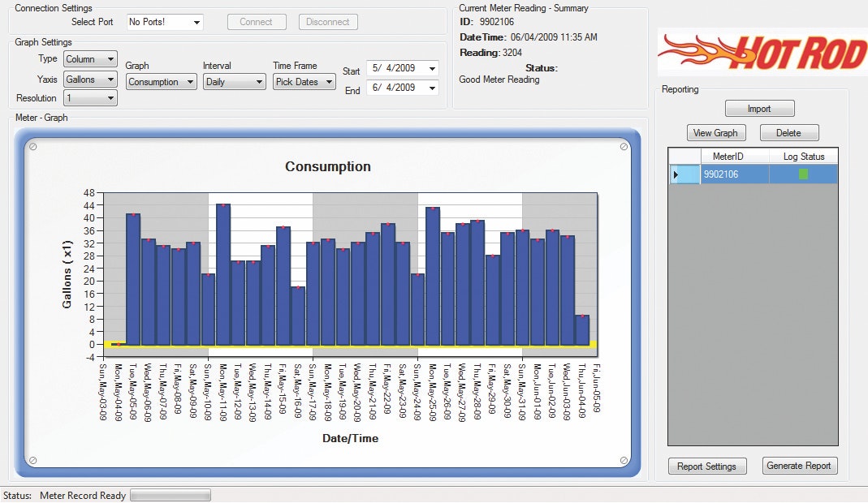This screenshot has width=868, height=503.
Task: Click the Mon May-11-09 consumption bar
Action: tap(223, 274)
